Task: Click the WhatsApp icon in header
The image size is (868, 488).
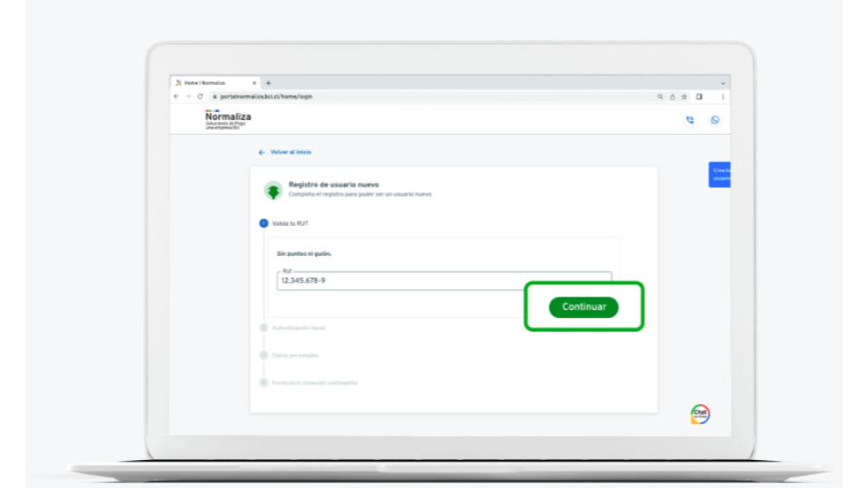Action: click(x=714, y=120)
